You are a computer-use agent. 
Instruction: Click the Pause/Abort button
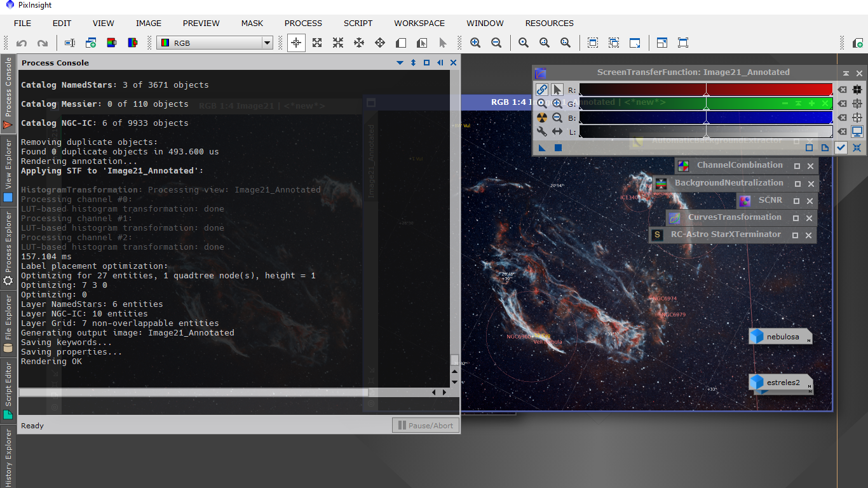coord(426,425)
